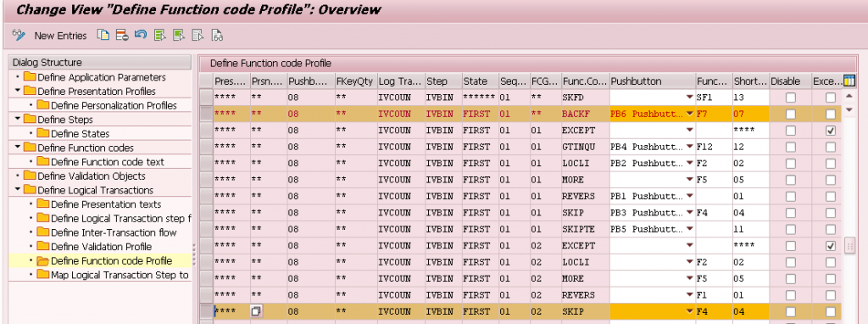Click the Select All toolbar icon
868x324 pixels.
160,36
